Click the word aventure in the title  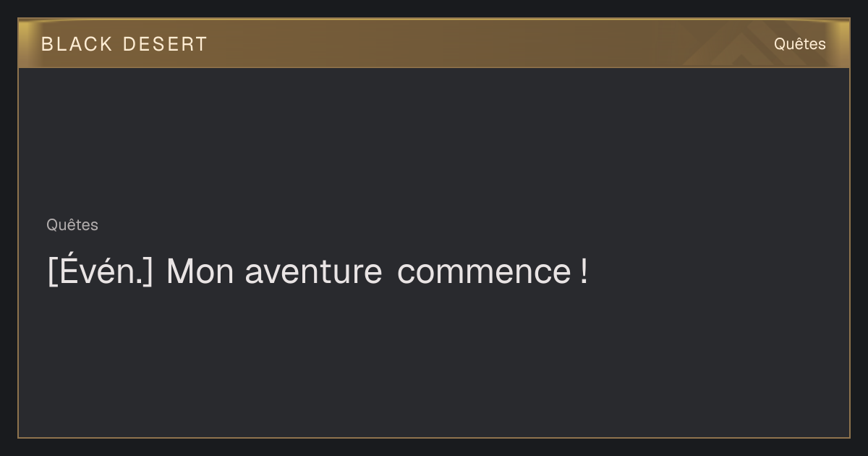pos(313,273)
